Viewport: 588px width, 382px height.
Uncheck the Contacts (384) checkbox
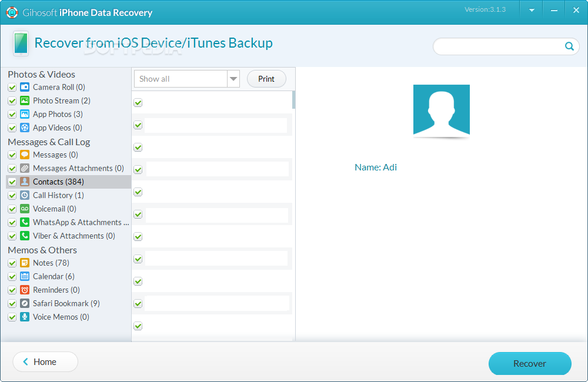coord(12,182)
